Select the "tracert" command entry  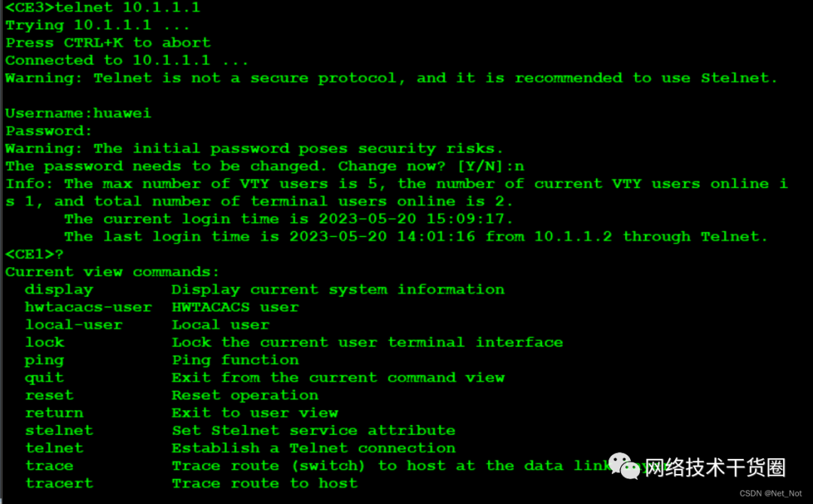[x=59, y=483]
